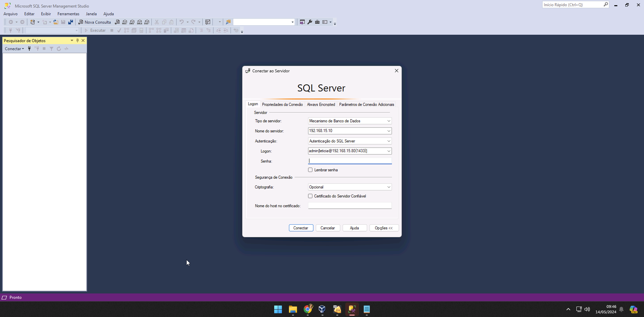
Task: Open the Autenticação dropdown list
Action: coord(389,141)
